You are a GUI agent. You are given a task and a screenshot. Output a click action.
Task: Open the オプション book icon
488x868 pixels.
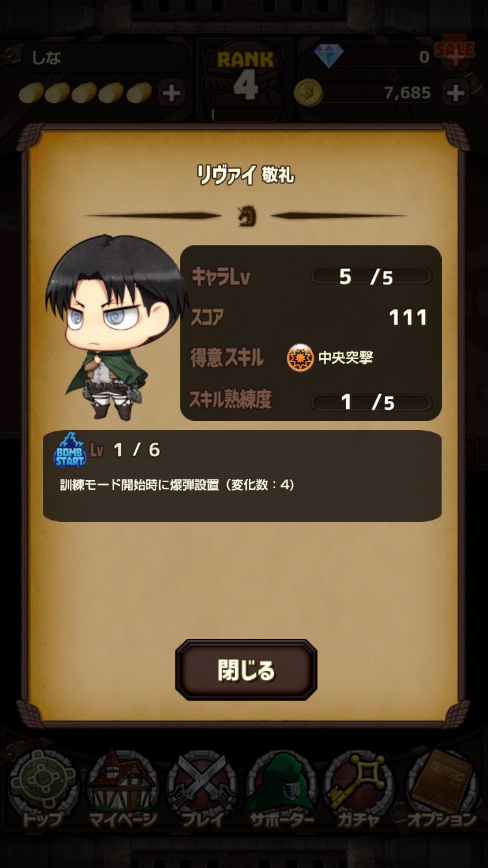442,789
